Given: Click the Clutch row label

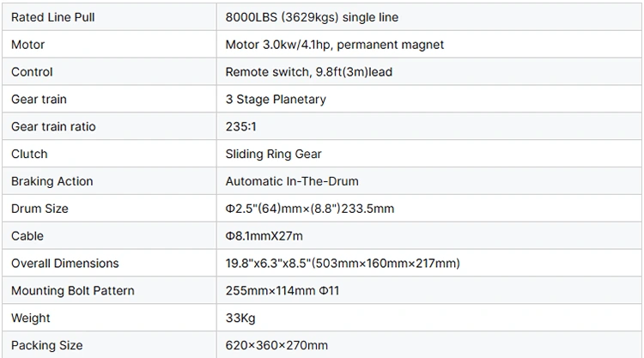Looking at the screenshot, I should [29, 155].
